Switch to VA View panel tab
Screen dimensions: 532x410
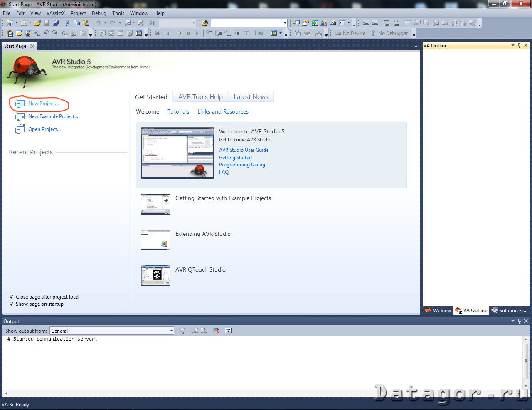438,310
